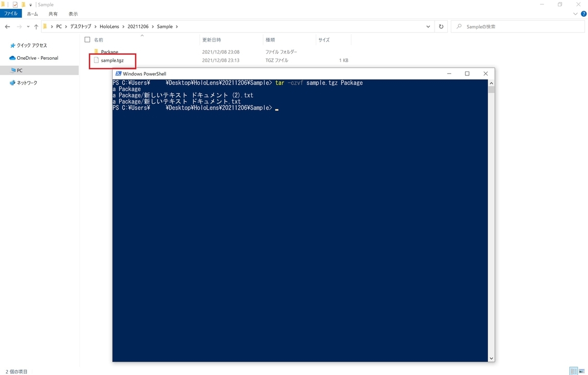Image resolution: width=588 pixels, height=375 pixels.
Task: Click the new folder icon on quick access toolbar
Action: pyautogui.click(x=23, y=4)
